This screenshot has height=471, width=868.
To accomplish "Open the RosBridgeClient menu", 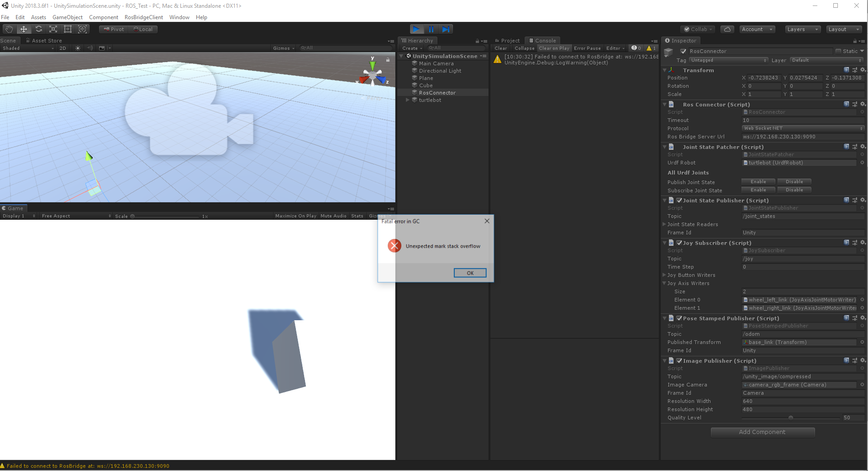I will pos(143,17).
